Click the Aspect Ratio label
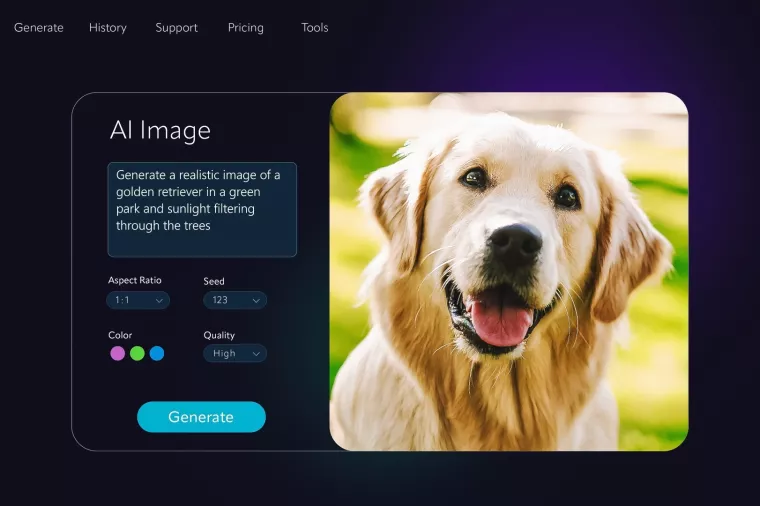 click(x=135, y=280)
